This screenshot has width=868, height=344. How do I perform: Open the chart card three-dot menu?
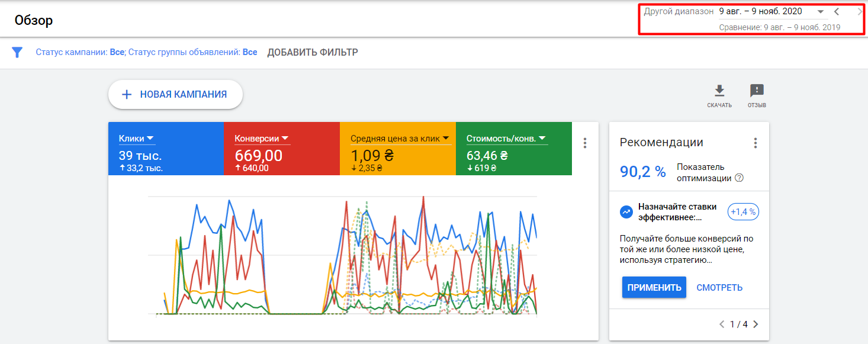click(585, 143)
